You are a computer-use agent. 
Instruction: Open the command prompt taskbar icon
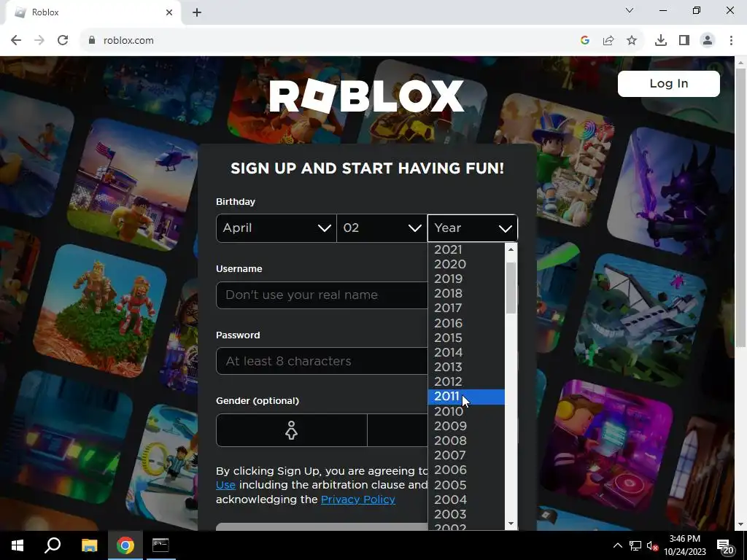tap(160, 545)
